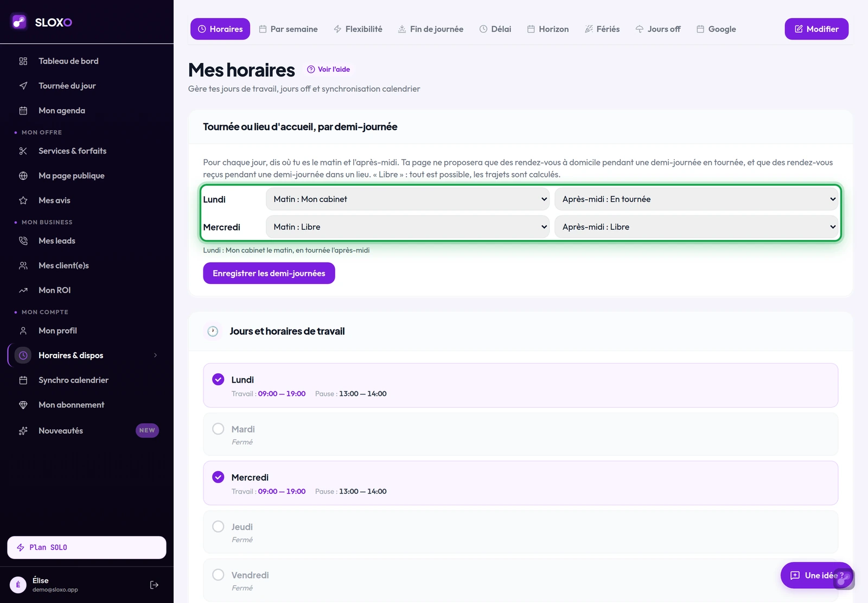This screenshot has height=603, width=868.
Task: Open Tableau de bord dashboard icon
Action: 23,61
